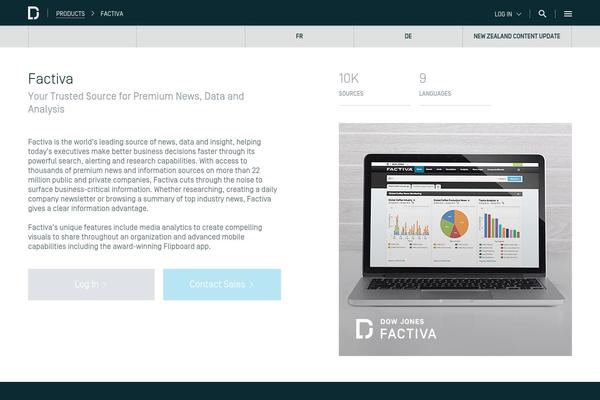
Task: Click the Contact Sales button
Action: click(222, 284)
